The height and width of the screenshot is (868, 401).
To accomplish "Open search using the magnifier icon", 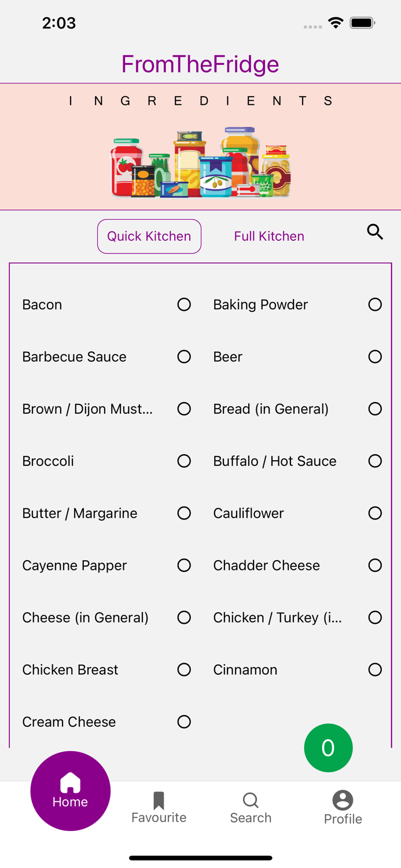I will pyautogui.click(x=375, y=231).
